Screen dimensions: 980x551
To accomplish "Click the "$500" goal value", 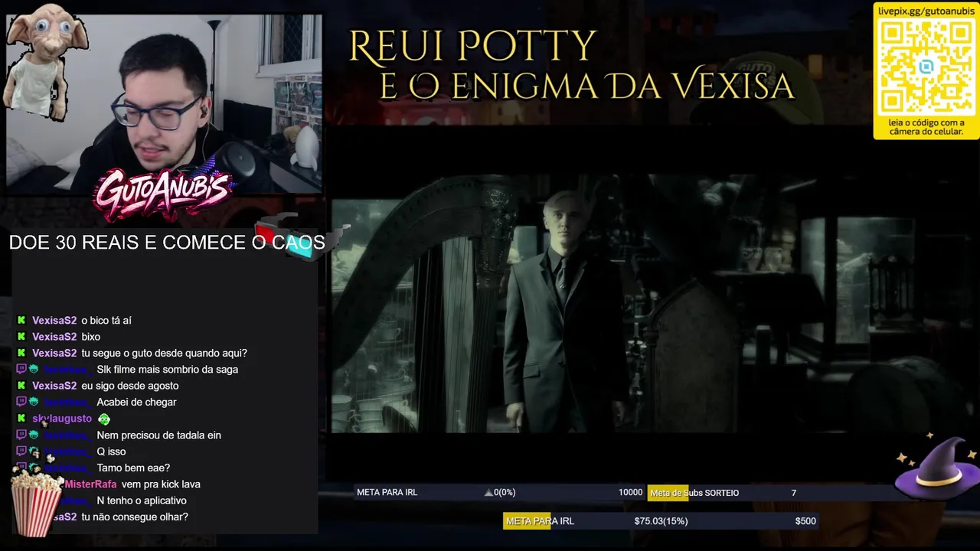I will 805,521.
